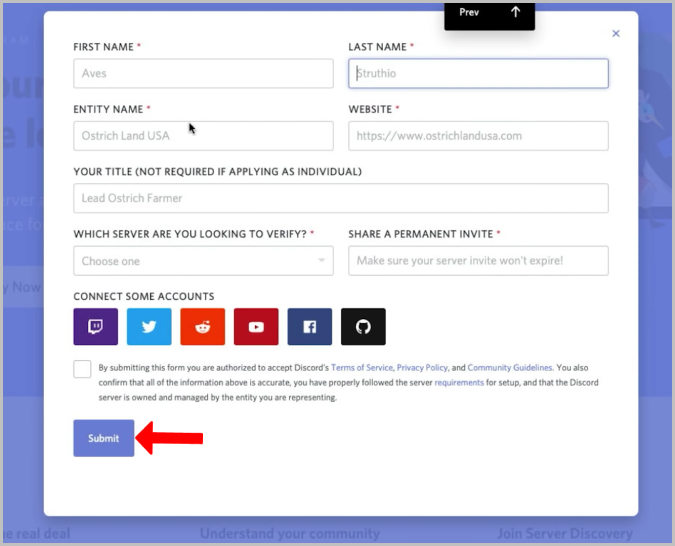
Task: Open the Terms of Service link
Action: (x=362, y=368)
